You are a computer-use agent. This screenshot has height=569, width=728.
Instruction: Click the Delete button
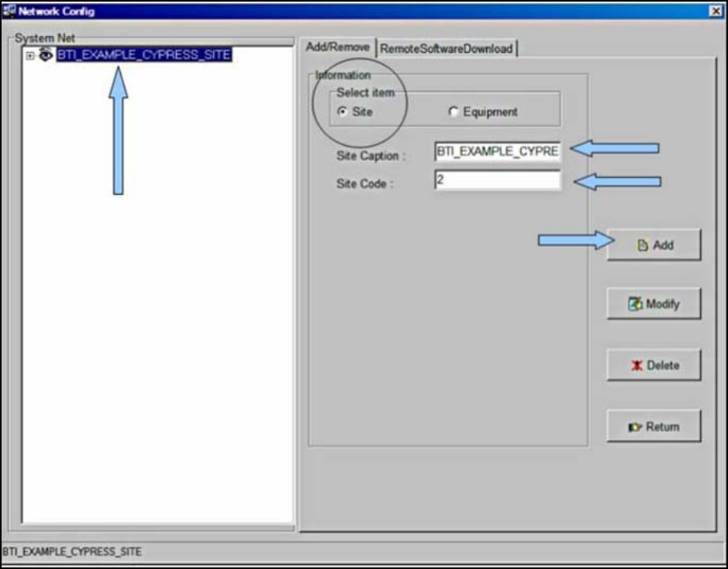654,365
